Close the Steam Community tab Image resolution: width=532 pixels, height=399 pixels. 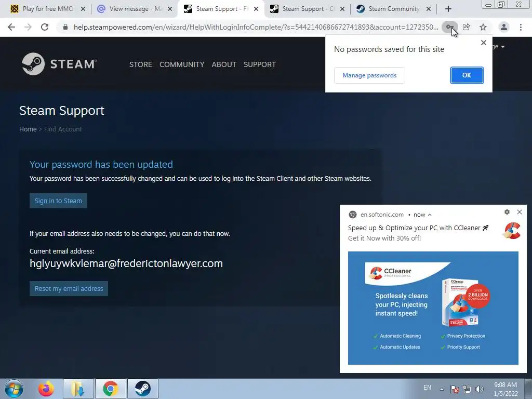[x=429, y=9]
